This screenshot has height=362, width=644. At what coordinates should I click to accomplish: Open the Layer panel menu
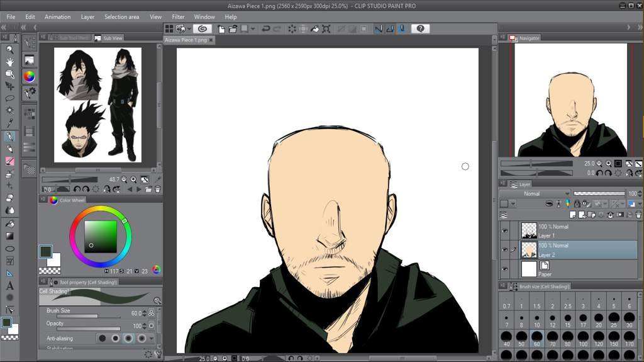tap(502, 183)
